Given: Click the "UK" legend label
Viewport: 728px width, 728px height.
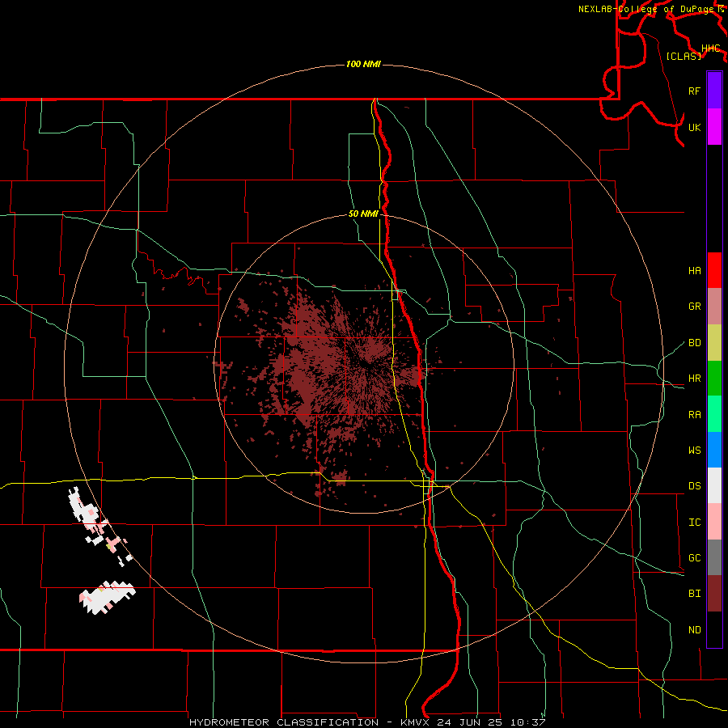Looking at the screenshot, I should coord(694,127).
